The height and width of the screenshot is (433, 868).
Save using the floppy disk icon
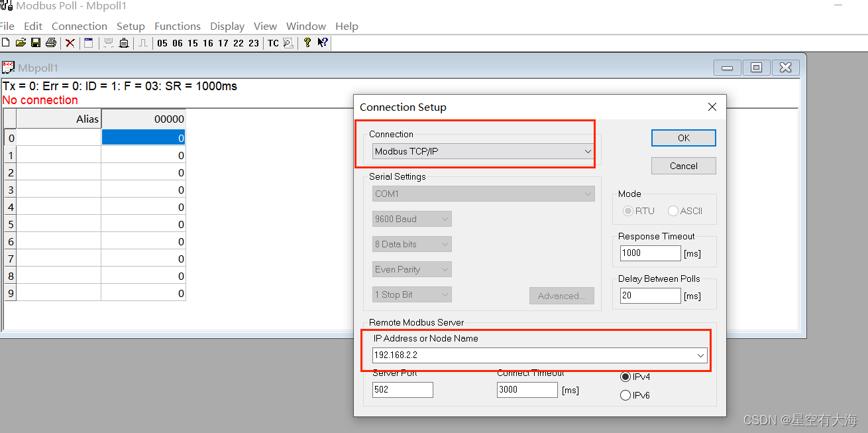point(36,43)
